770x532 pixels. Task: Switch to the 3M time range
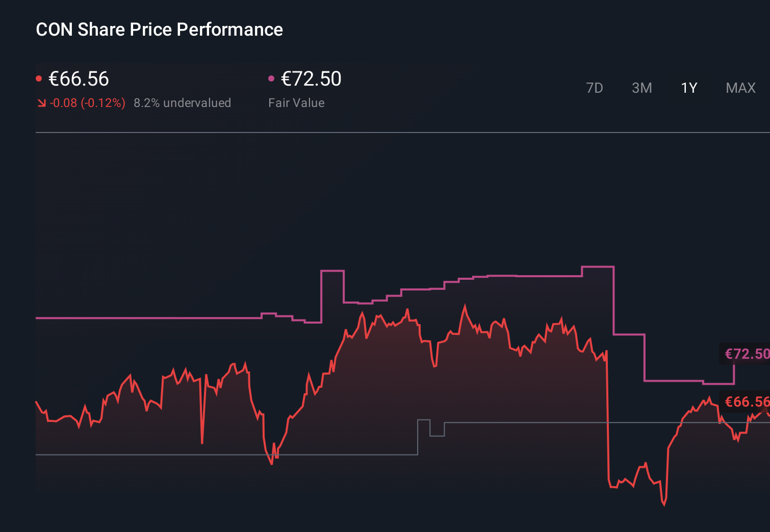(x=641, y=88)
